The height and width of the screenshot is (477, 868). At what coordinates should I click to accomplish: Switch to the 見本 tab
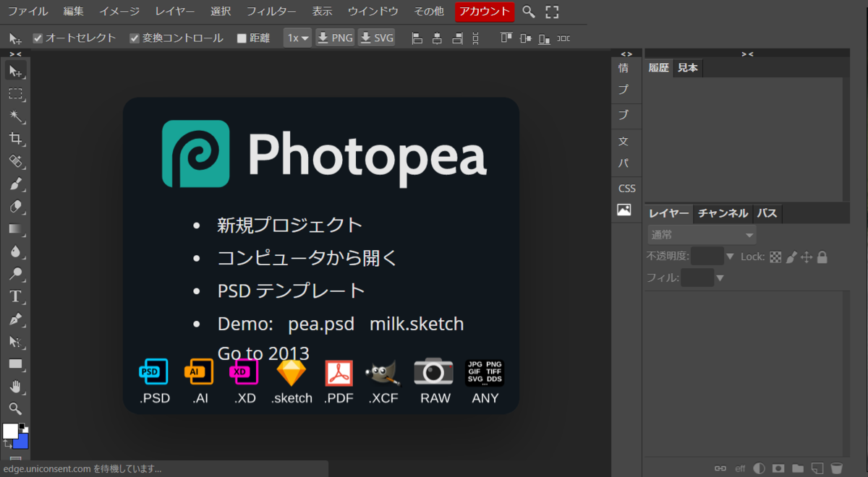click(x=688, y=68)
